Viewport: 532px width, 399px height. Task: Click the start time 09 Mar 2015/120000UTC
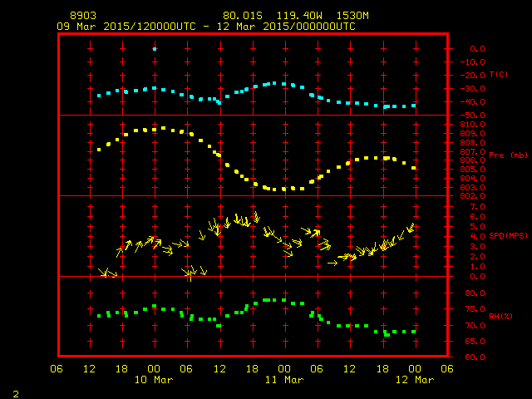(126, 27)
